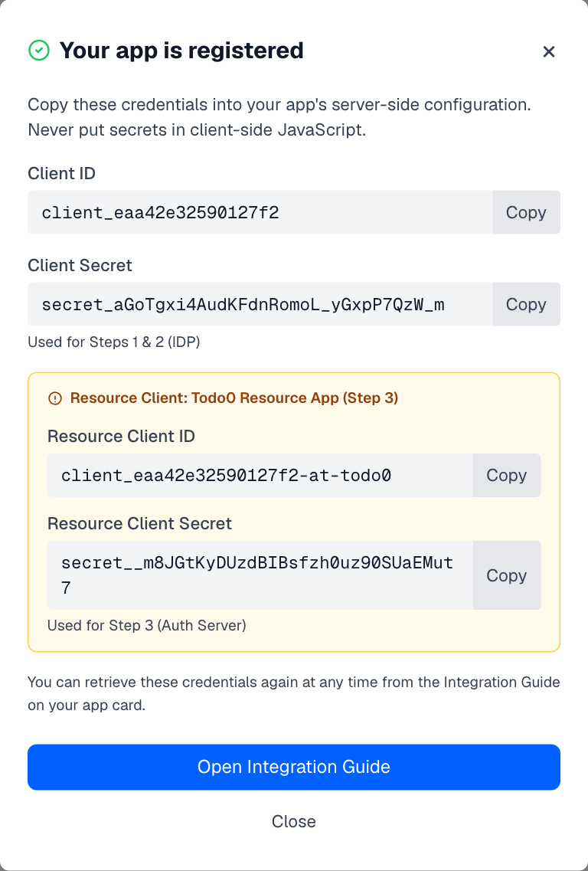
Task: Click the Resource Client ID field
Action: coord(260,475)
